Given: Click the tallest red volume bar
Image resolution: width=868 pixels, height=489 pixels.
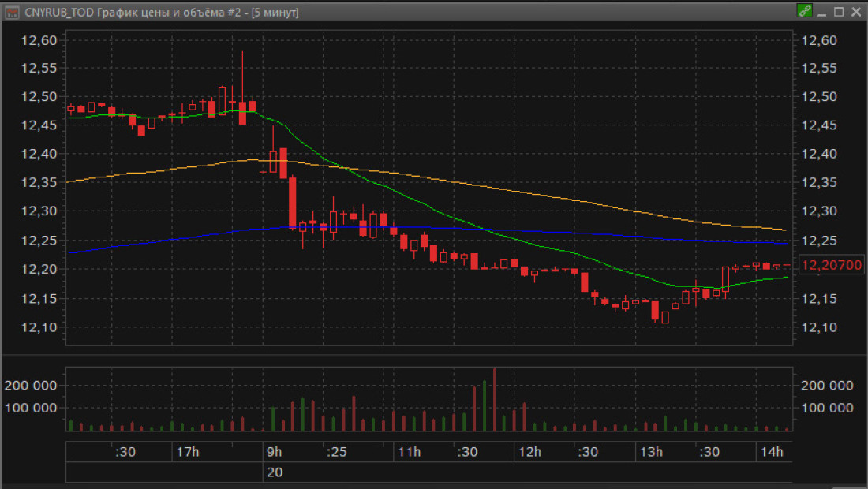Looking at the screenshot, I should [494, 399].
